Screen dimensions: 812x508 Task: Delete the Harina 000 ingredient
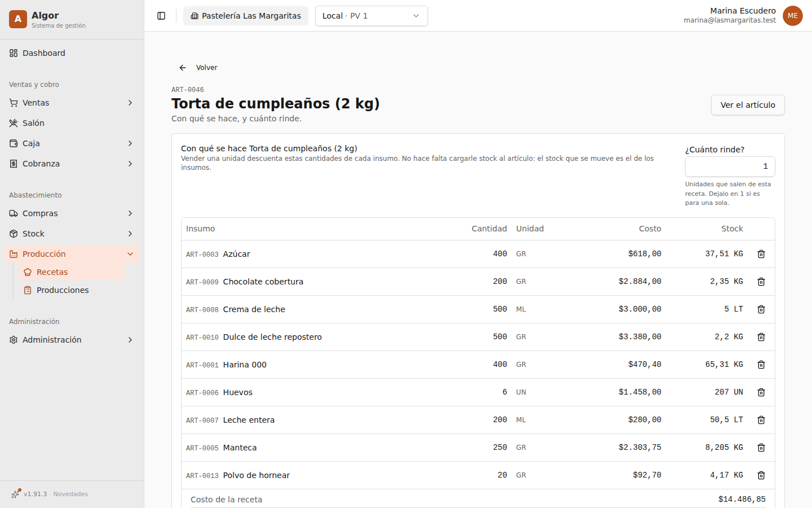point(761,365)
